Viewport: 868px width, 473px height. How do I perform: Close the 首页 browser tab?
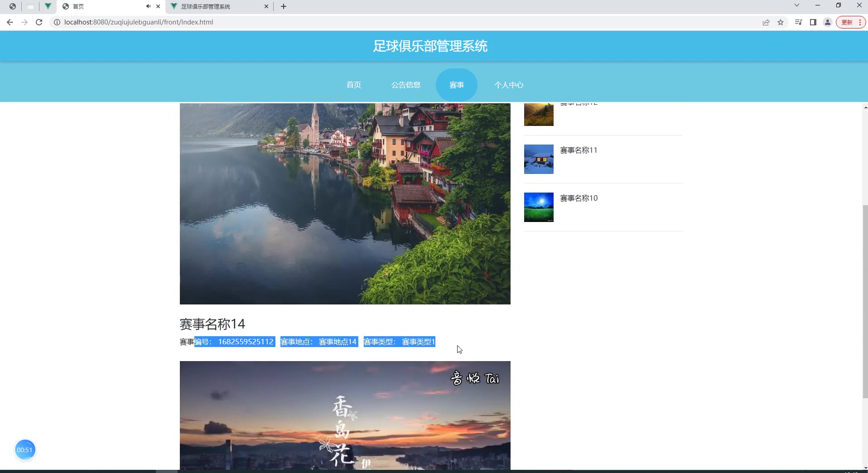tap(158, 6)
